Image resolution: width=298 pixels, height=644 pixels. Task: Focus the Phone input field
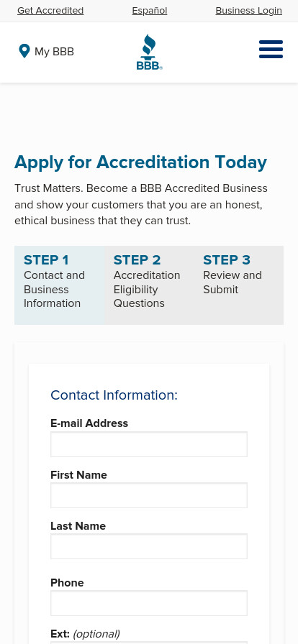149,603
